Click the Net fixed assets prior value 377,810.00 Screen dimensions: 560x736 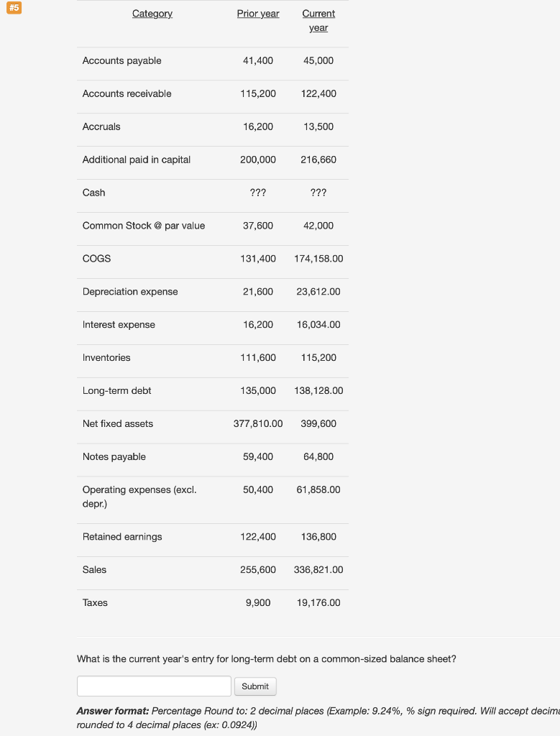point(255,423)
